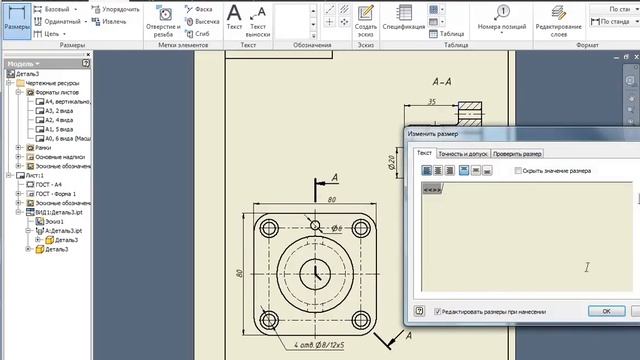
Task: Set text center justification in dialog
Action: click(438, 170)
